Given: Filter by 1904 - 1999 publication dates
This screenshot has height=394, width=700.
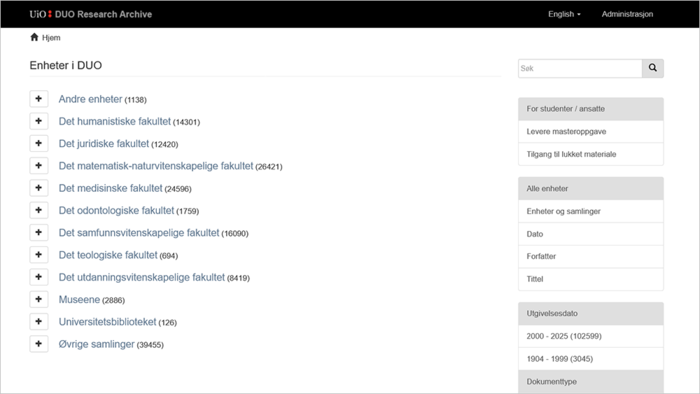Looking at the screenshot, I should 591,359.
